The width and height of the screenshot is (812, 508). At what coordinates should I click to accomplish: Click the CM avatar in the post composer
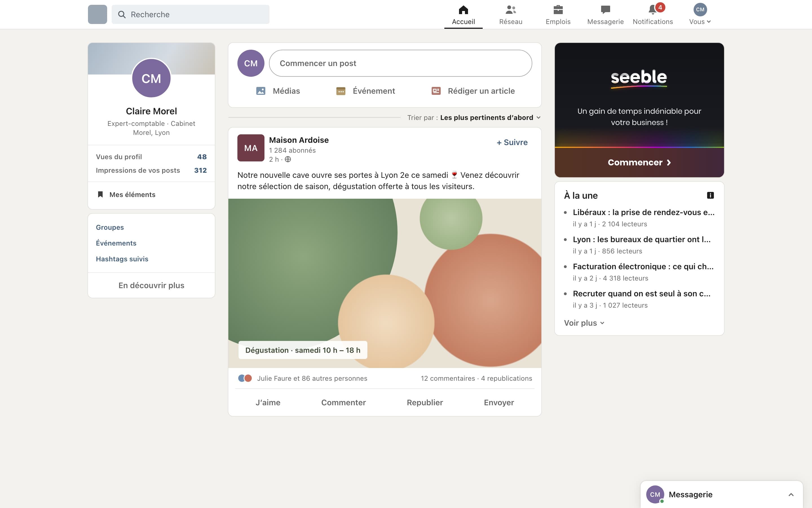(251, 63)
